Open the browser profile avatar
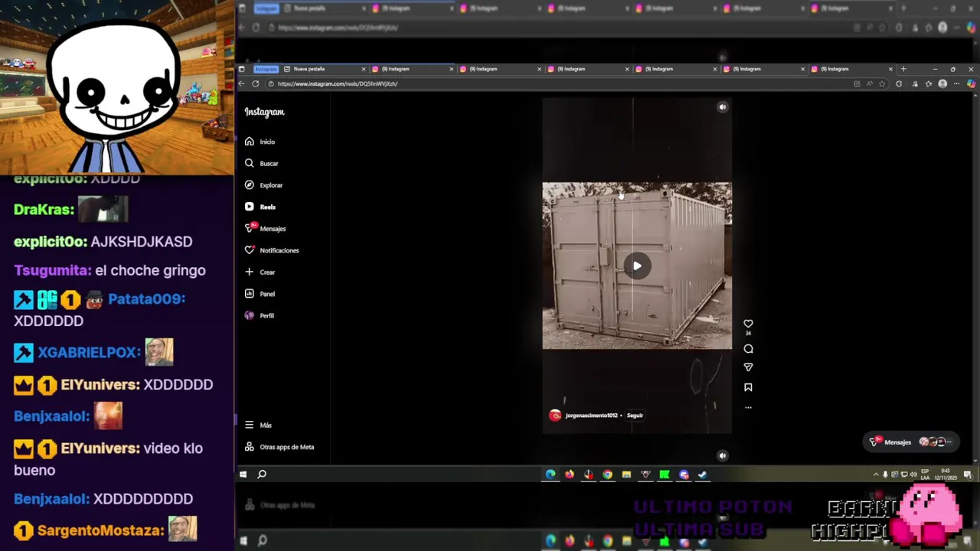 point(942,83)
